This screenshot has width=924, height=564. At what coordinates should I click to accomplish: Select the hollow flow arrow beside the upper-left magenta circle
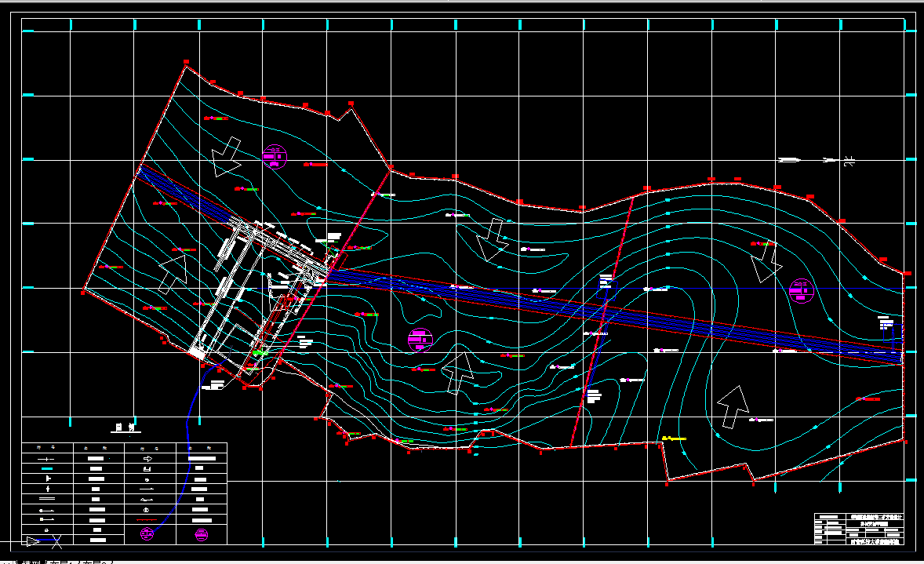coord(227,156)
